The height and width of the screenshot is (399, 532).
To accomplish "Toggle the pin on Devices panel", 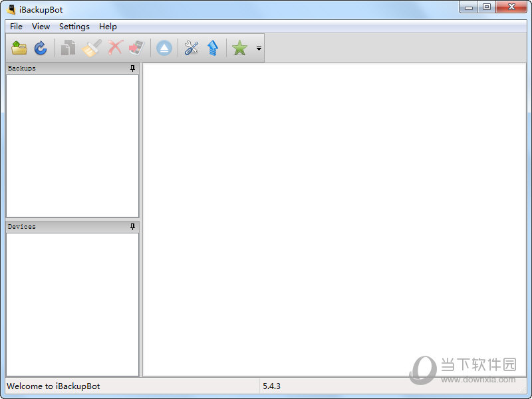I will tap(132, 227).
